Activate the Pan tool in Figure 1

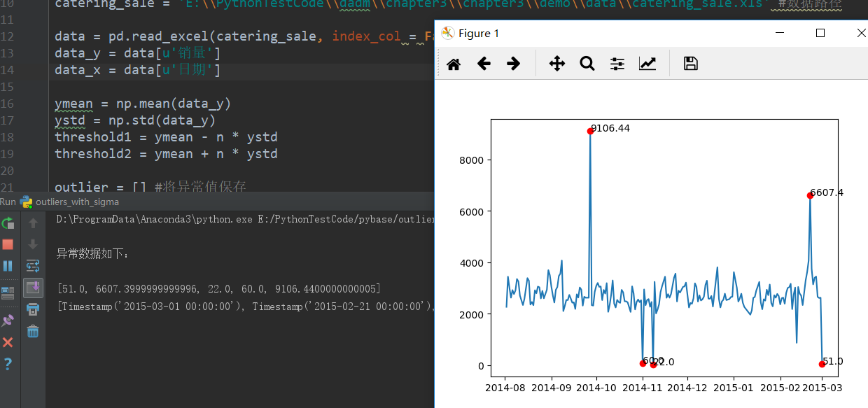556,63
